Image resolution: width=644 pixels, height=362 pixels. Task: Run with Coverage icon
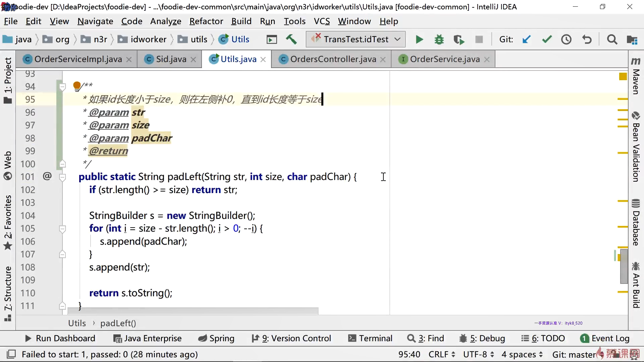tap(459, 40)
